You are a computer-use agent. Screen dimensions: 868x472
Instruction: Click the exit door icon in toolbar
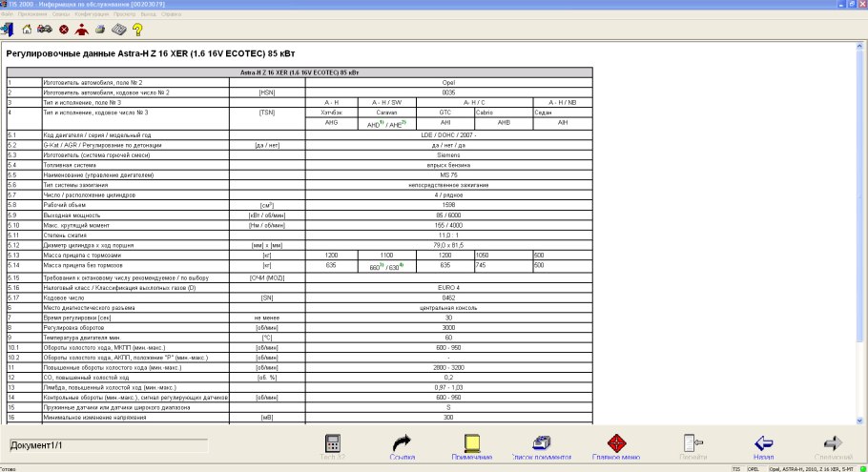pos(9,30)
